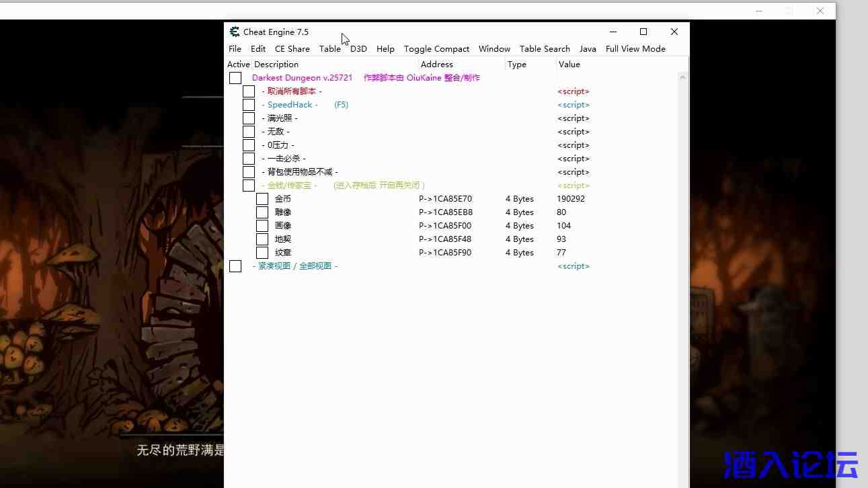Image resolution: width=868 pixels, height=488 pixels.
Task: Click the Address column header
Action: pos(437,65)
